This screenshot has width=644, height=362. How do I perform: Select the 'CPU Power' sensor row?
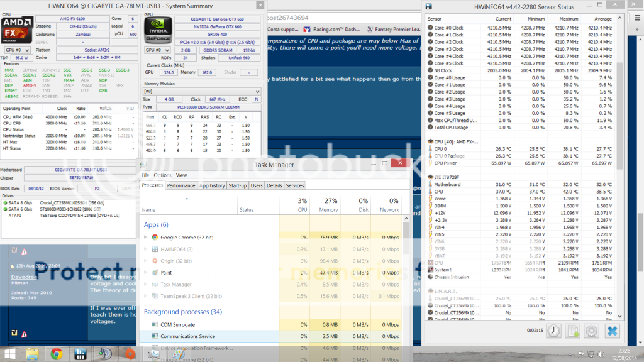tap(521, 163)
